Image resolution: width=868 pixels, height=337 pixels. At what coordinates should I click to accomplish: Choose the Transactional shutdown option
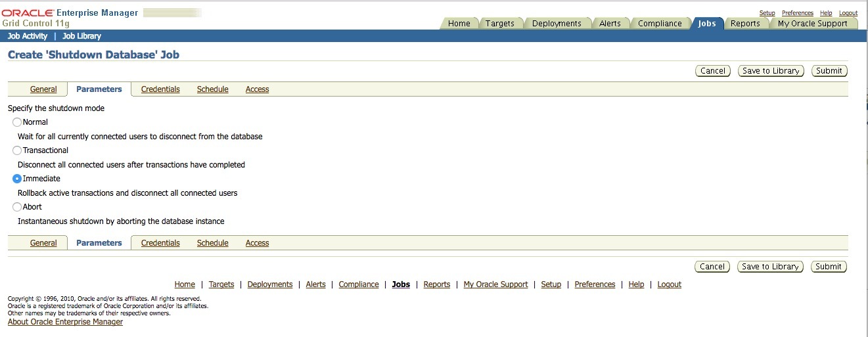(x=17, y=150)
